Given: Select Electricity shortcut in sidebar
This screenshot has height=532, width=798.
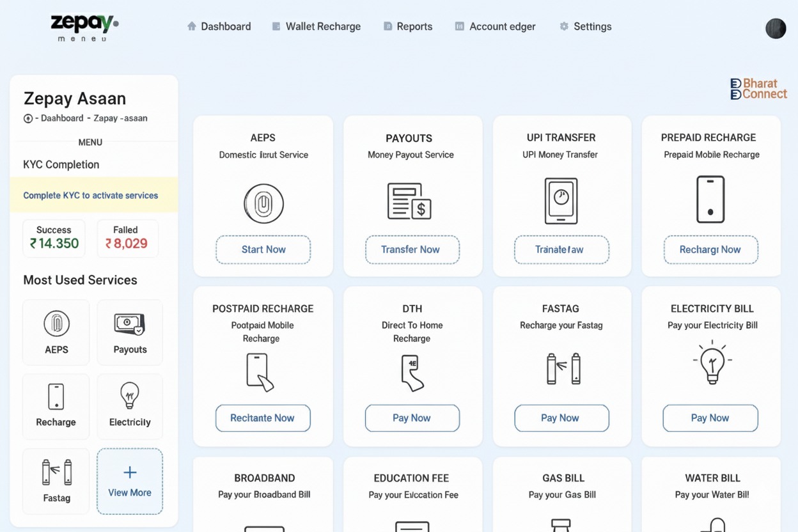Looking at the screenshot, I should click(x=130, y=406).
